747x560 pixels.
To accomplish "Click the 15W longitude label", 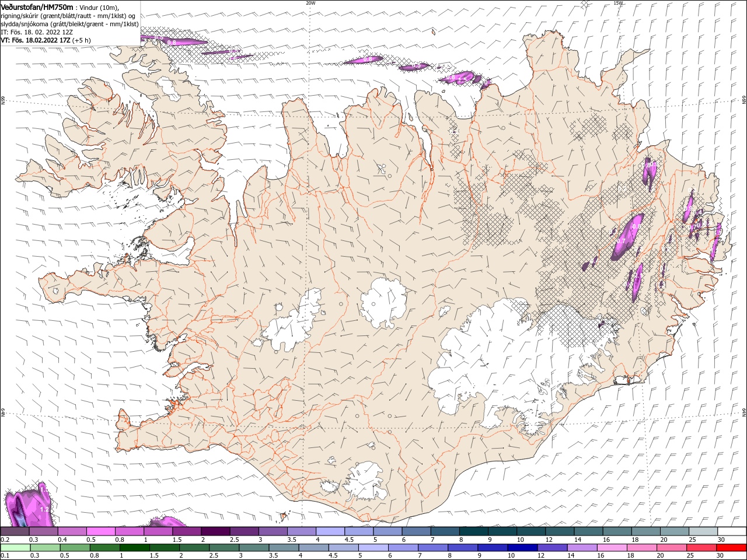I will click(618, 3).
